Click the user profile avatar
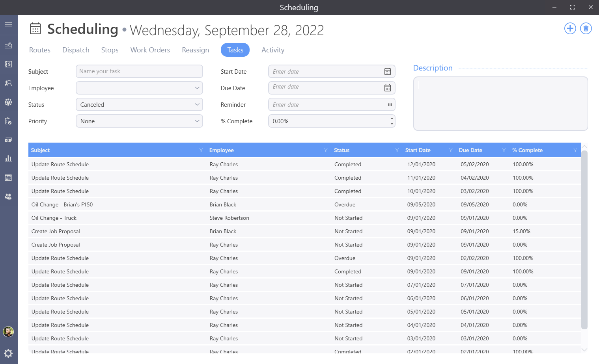599x364 pixels. (8, 332)
